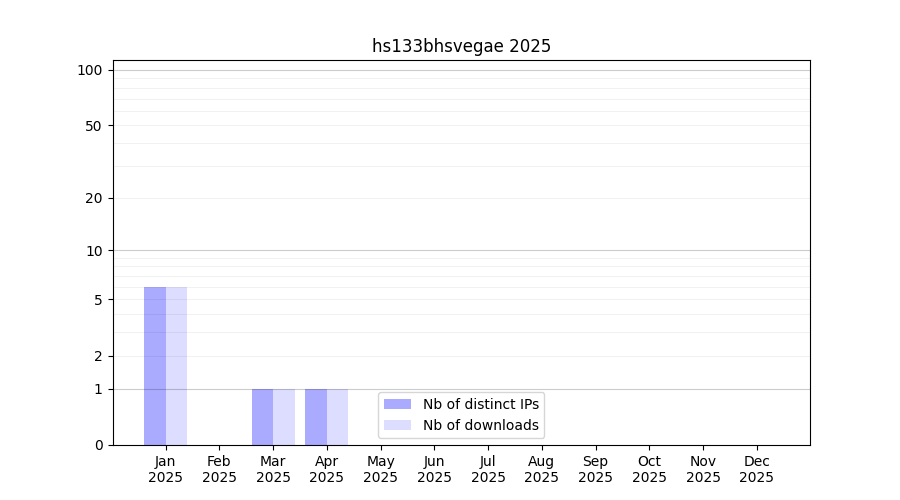Select the Dec 2025 x-axis label

(x=756, y=469)
